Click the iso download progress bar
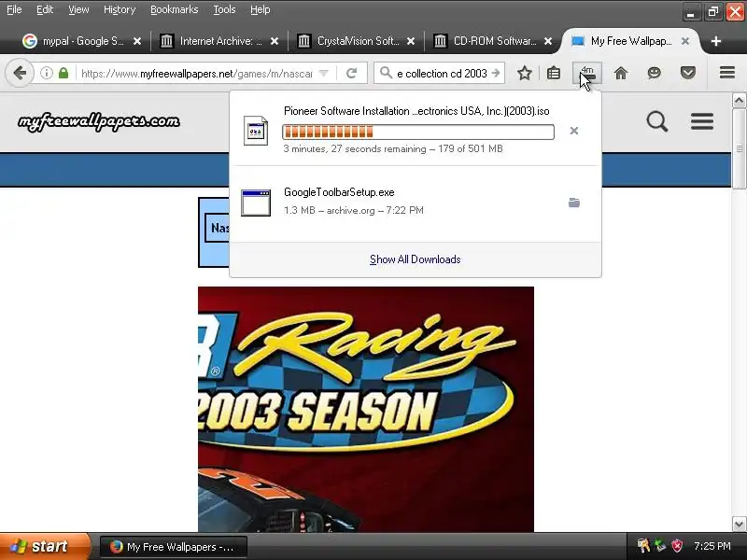 (x=417, y=132)
